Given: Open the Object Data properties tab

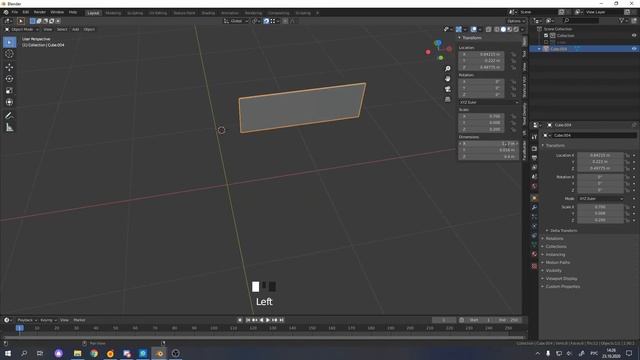Looking at the screenshot, I should point(534,245).
